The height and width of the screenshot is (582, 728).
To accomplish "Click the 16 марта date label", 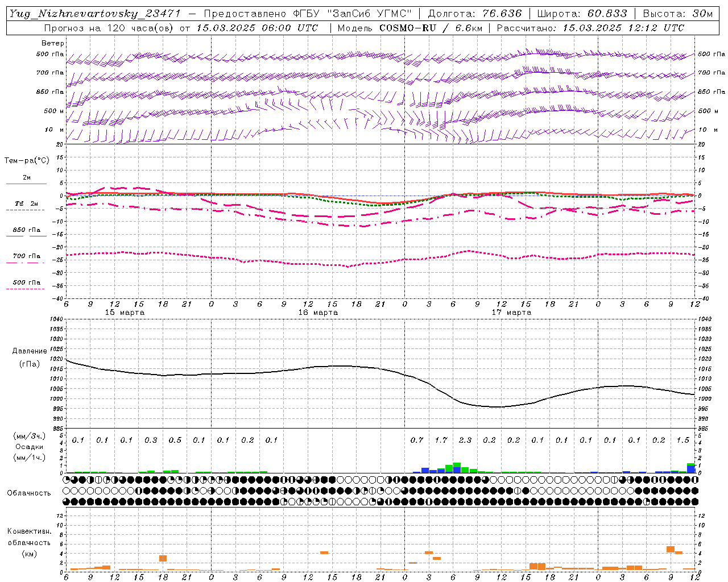I will [x=318, y=313].
